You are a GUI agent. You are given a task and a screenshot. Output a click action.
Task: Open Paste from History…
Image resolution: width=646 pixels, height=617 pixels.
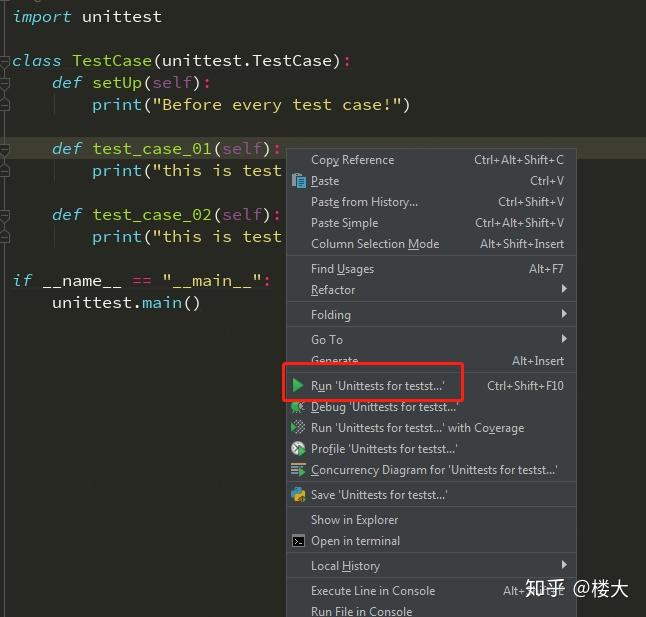[x=431, y=202]
